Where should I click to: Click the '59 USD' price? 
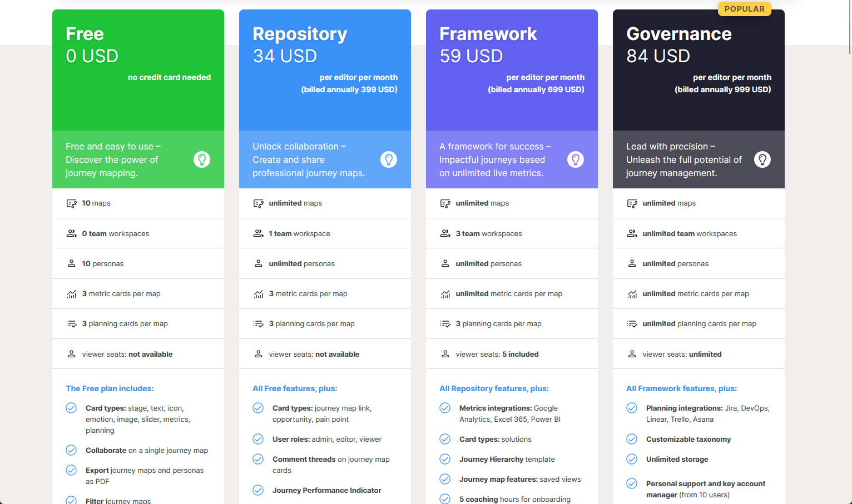tap(471, 56)
